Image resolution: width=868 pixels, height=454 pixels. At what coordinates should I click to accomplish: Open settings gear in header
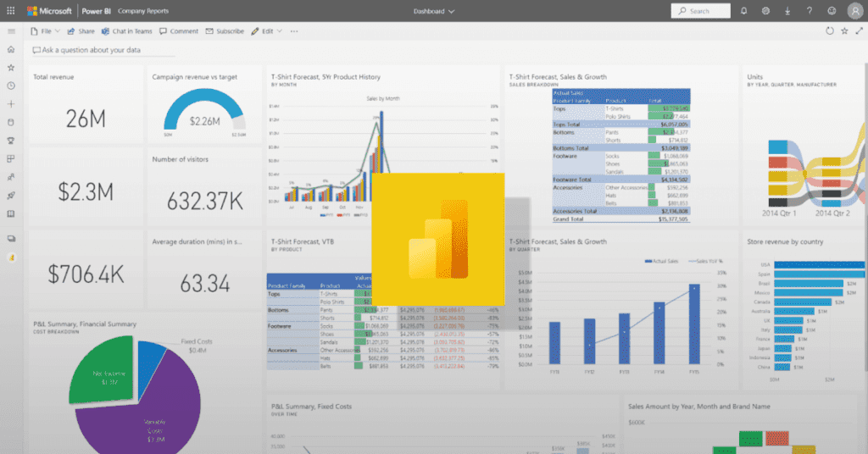pos(765,10)
